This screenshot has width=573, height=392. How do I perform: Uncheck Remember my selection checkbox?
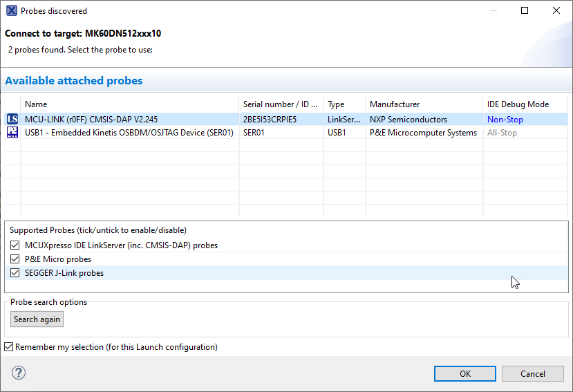click(x=9, y=347)
